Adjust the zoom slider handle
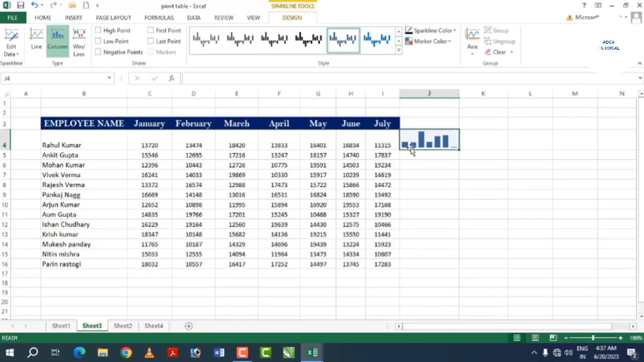Screen dimensions: 644x362 click(x=593, y=338)
